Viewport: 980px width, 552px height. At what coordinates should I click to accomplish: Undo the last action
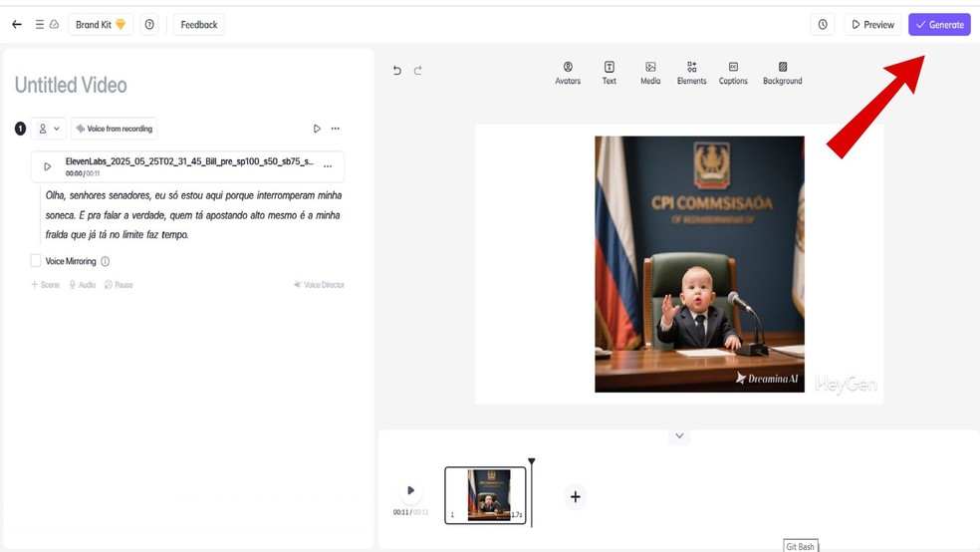pos(396,71)
